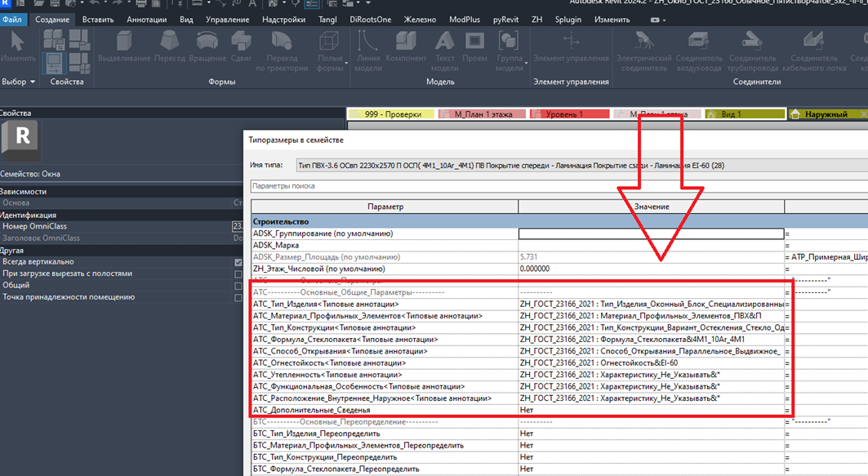Select БТС_Тип_Изделия_Переопределить row
Image resolution: width=868 pixels, height=476 pixels.
click(x=385, y=434)
